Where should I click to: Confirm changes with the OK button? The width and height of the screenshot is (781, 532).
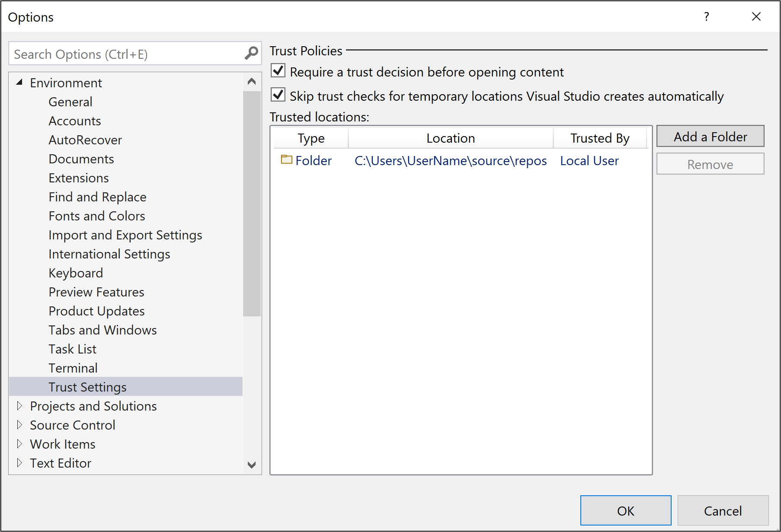(625, 510)
